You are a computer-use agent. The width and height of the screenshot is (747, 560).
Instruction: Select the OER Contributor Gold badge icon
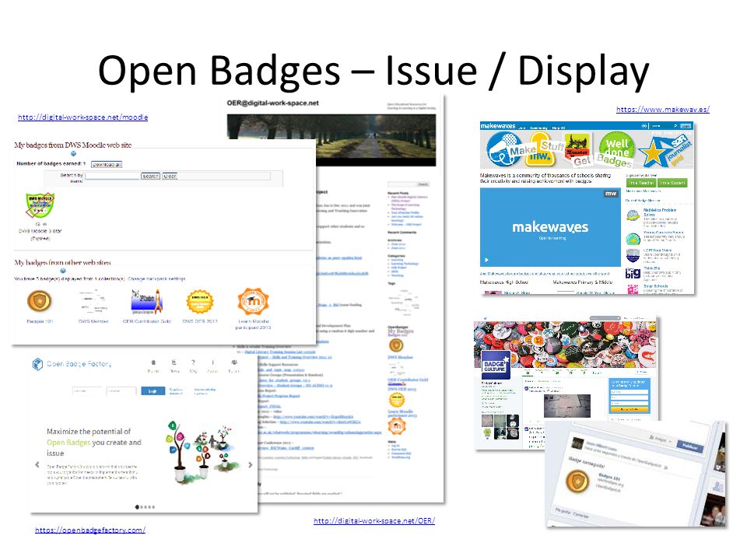[x=147, y=302]
